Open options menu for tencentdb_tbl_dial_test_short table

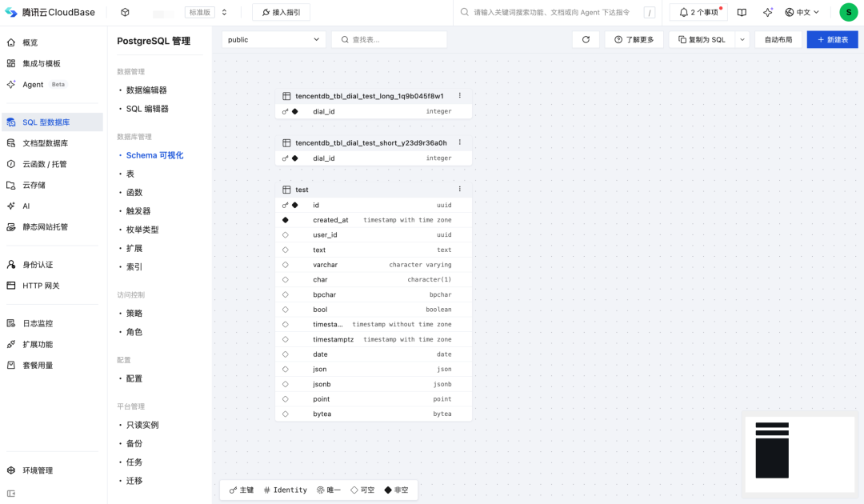tap(459, 142)
